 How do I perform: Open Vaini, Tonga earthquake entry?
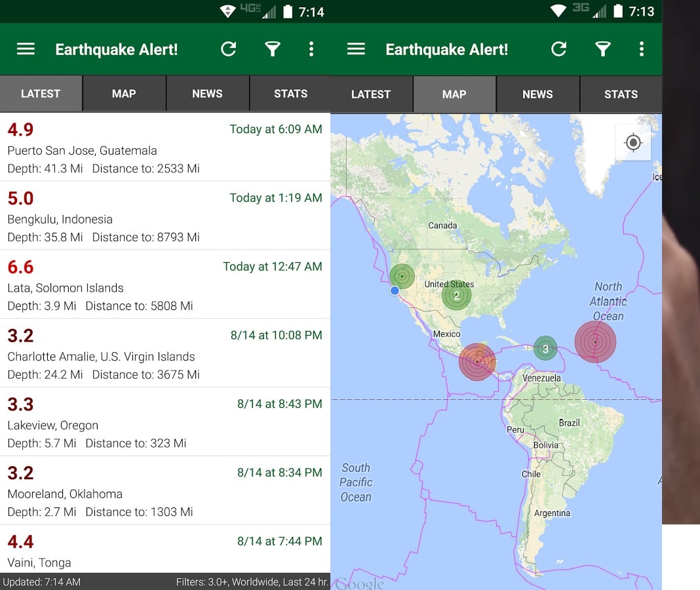(165, 549)
